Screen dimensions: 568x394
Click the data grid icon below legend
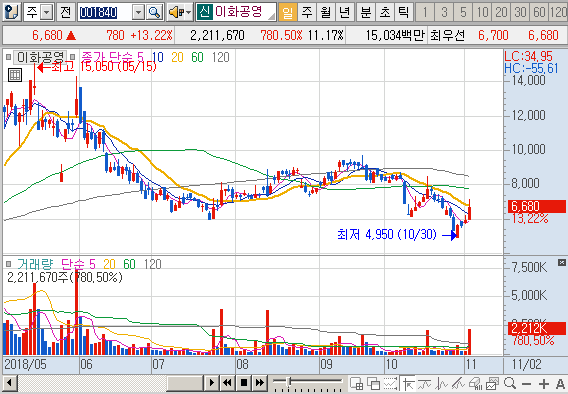[15, 75]
